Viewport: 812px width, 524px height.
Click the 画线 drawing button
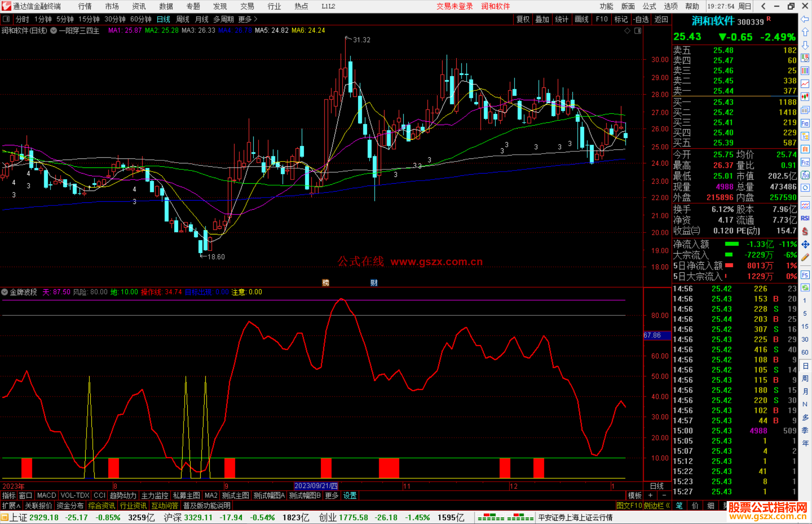(582, 19)
